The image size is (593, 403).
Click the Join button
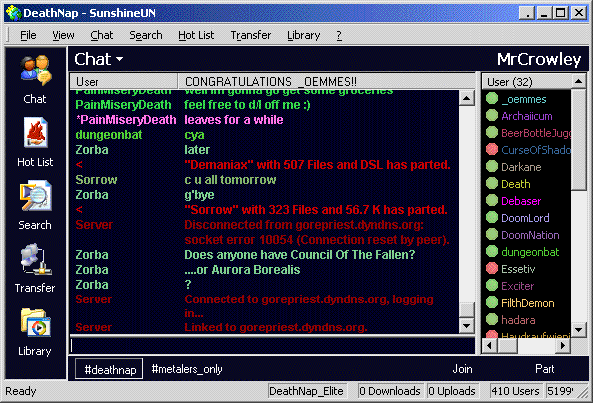tap(463, 369)
